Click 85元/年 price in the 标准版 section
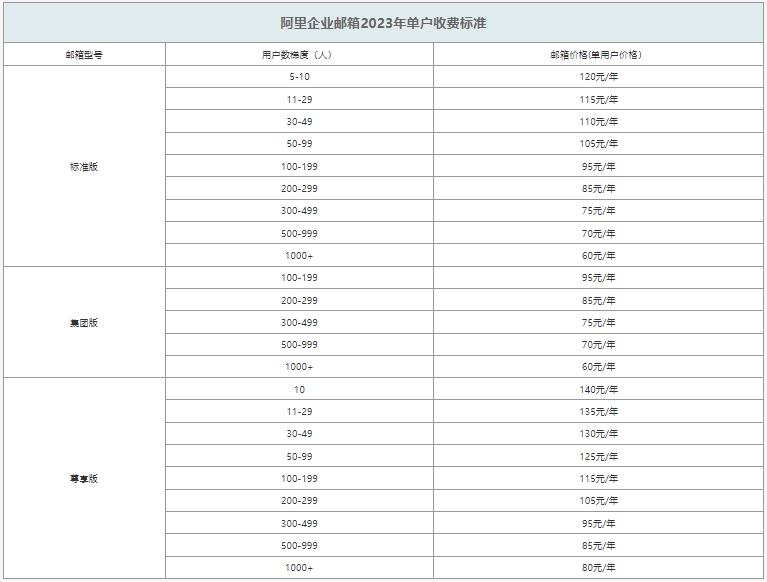Screen dimensions: 767x582 pos(598,188)
